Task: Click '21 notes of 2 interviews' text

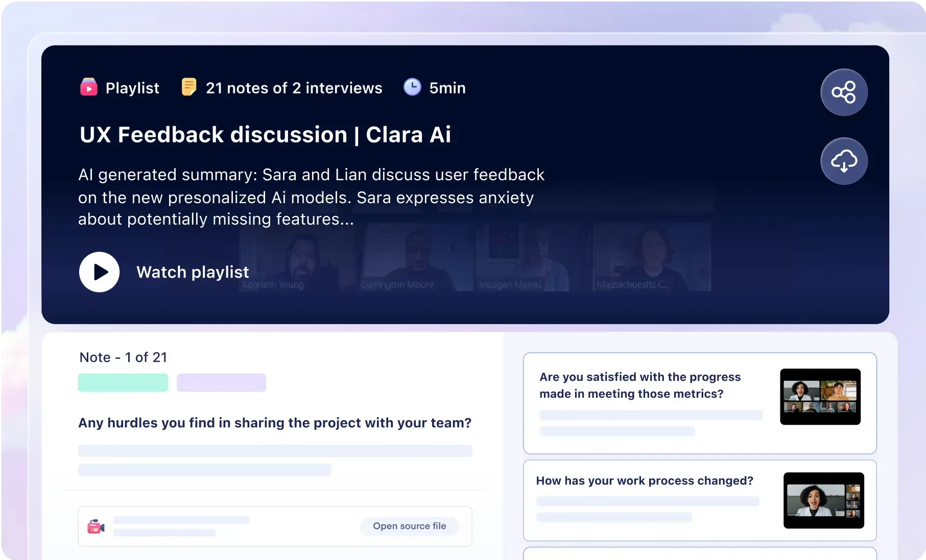Action: (294, 88)
